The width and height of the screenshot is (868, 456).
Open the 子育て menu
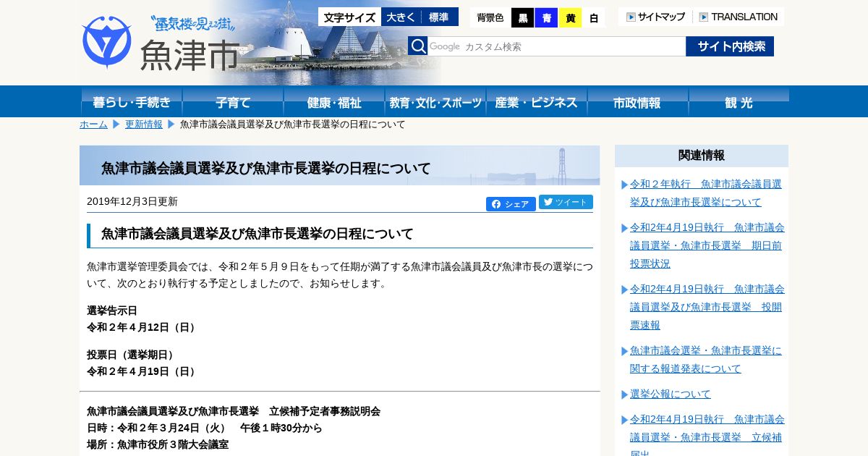pyautogui.click(x=233, y=101)
